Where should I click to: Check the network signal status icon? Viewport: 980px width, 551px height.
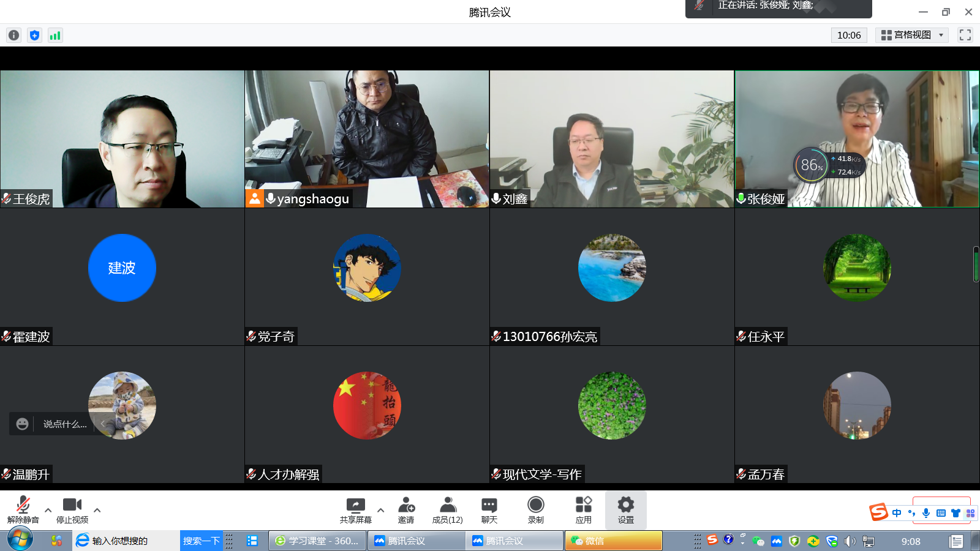55,36
